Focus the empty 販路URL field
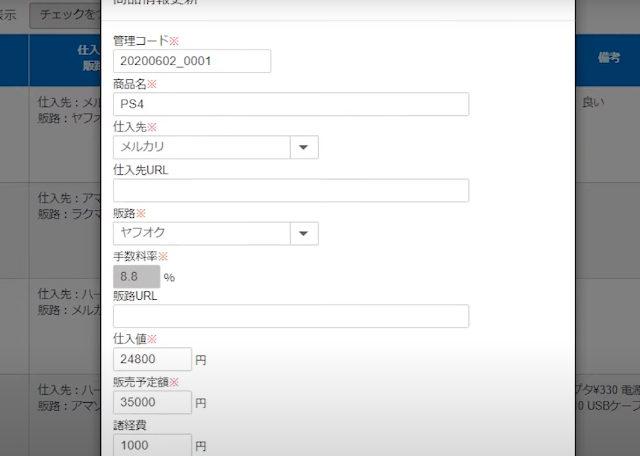Image resolution: width=640 pixels, height=456 pixels. (x=291, y=316)
